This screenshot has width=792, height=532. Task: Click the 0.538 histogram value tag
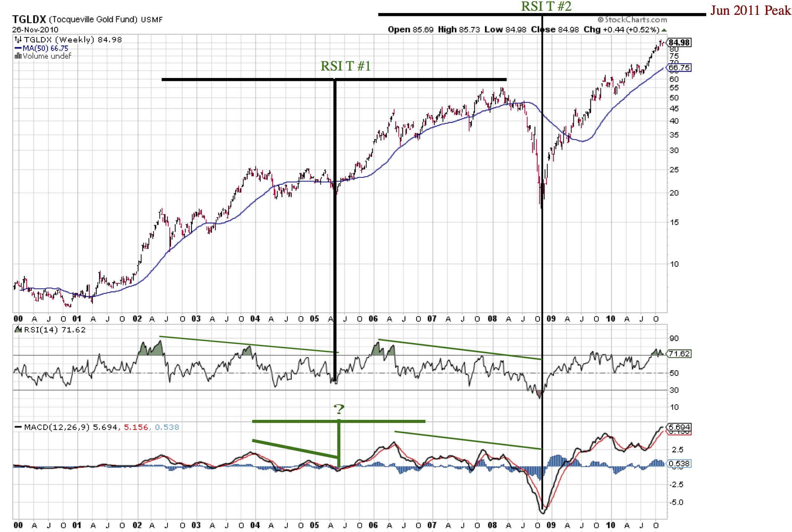tap(679, 464)
